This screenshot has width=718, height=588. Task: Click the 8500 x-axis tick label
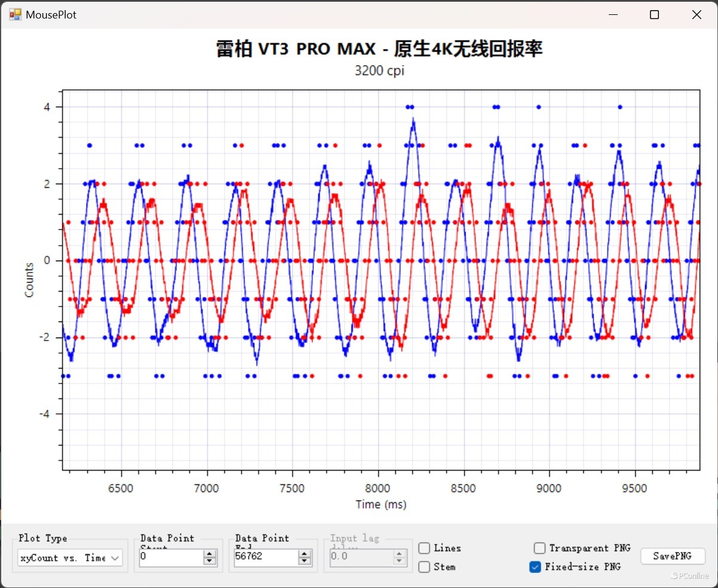[x=463, y=488]
